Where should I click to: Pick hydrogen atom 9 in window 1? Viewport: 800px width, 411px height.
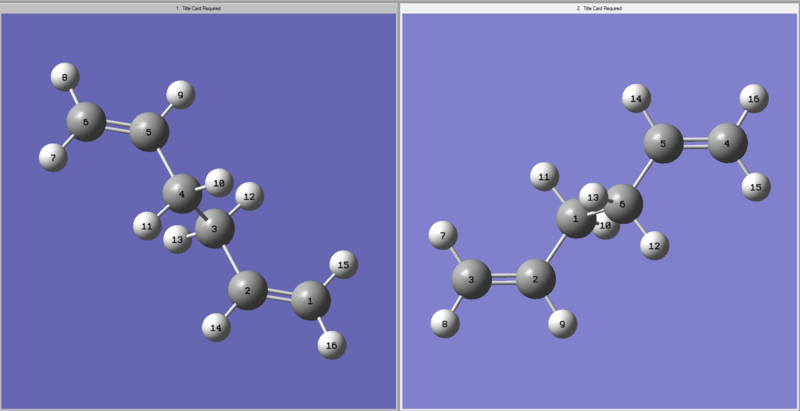point(181,94)
